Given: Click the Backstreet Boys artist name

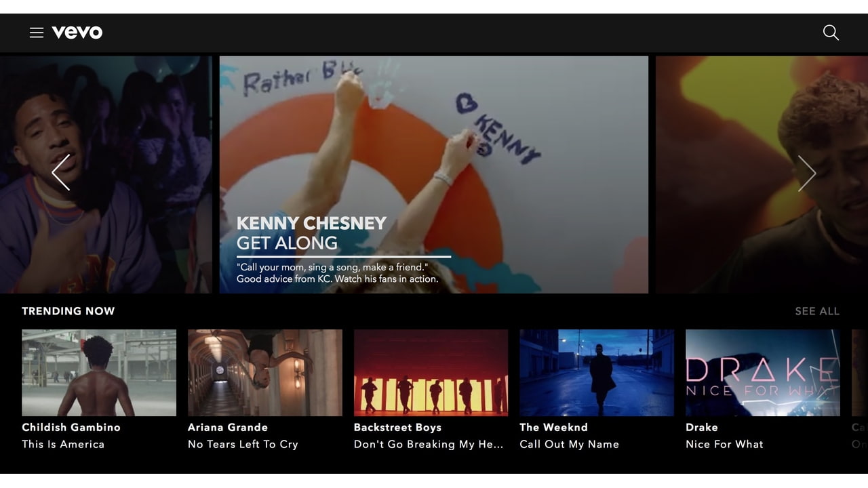Looking at the screenshot, I should 397,427.
